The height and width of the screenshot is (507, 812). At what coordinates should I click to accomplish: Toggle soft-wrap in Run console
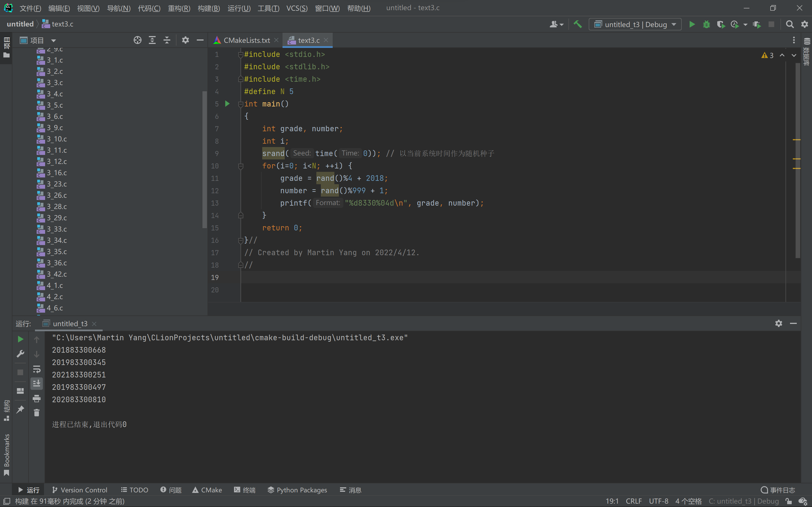click(37, 369)
